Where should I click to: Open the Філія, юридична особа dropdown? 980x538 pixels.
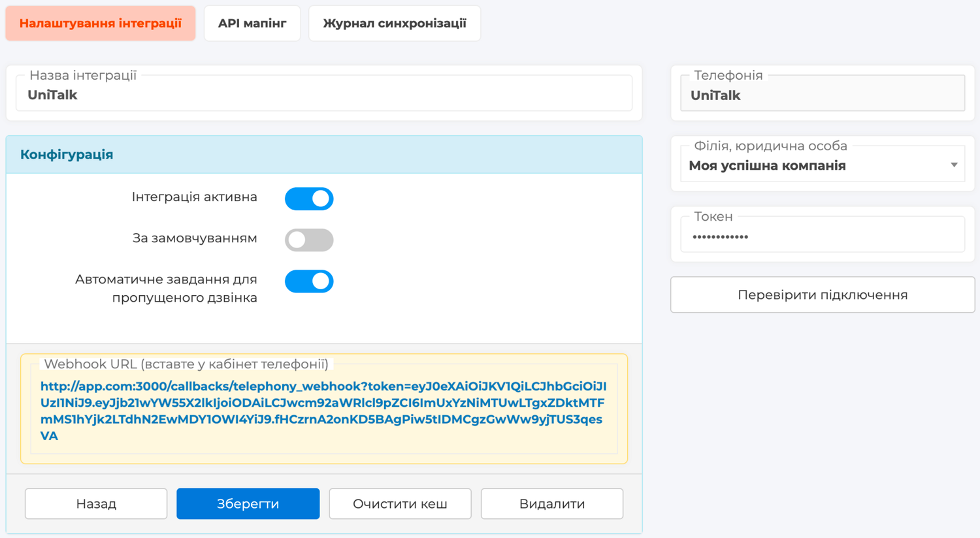tap(823, 164)
